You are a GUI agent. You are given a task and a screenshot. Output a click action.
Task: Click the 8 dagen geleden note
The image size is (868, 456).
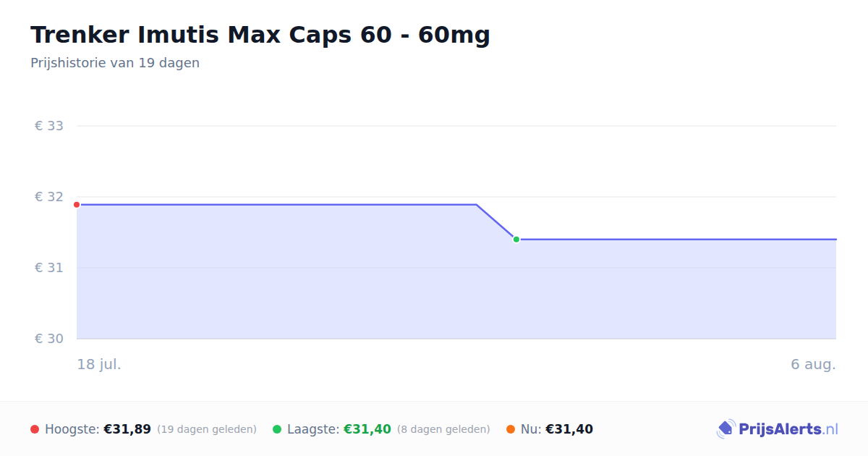click(443, 429)
